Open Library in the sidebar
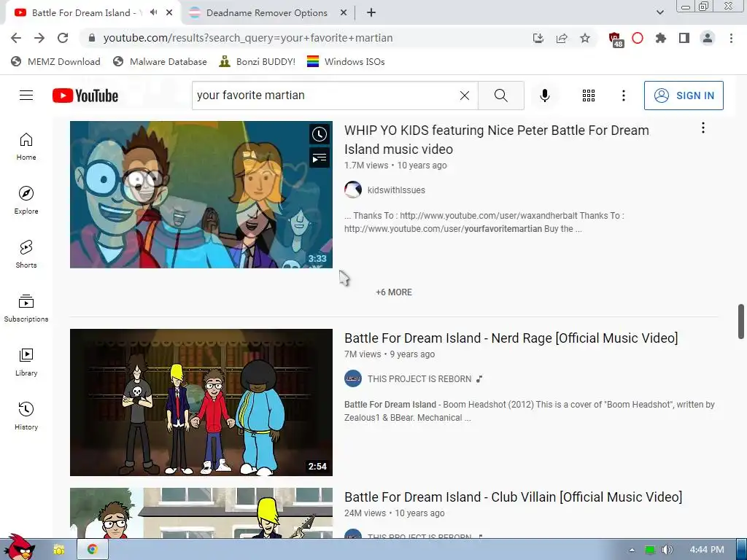This screenshot has width=747, height=560. point(26,362)
